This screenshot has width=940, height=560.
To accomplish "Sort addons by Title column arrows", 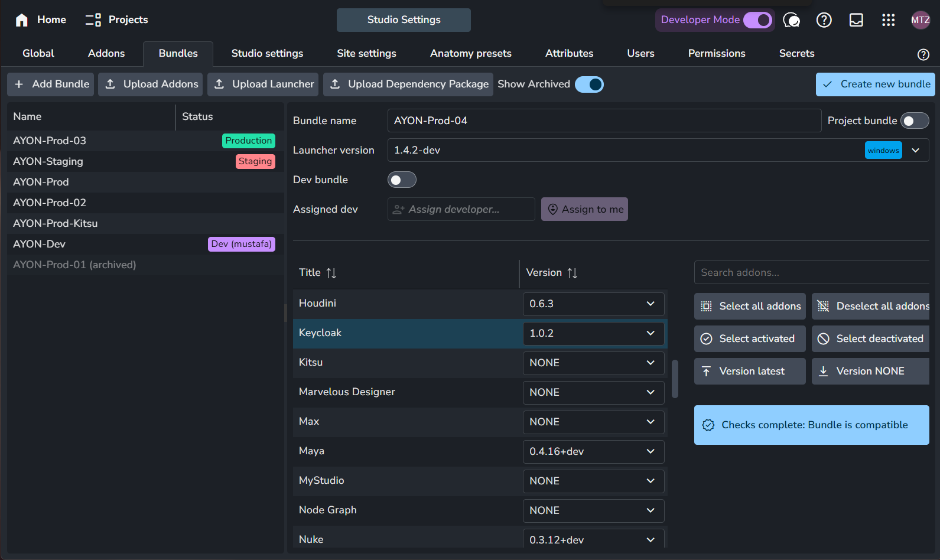I will (x=331, y=273).
